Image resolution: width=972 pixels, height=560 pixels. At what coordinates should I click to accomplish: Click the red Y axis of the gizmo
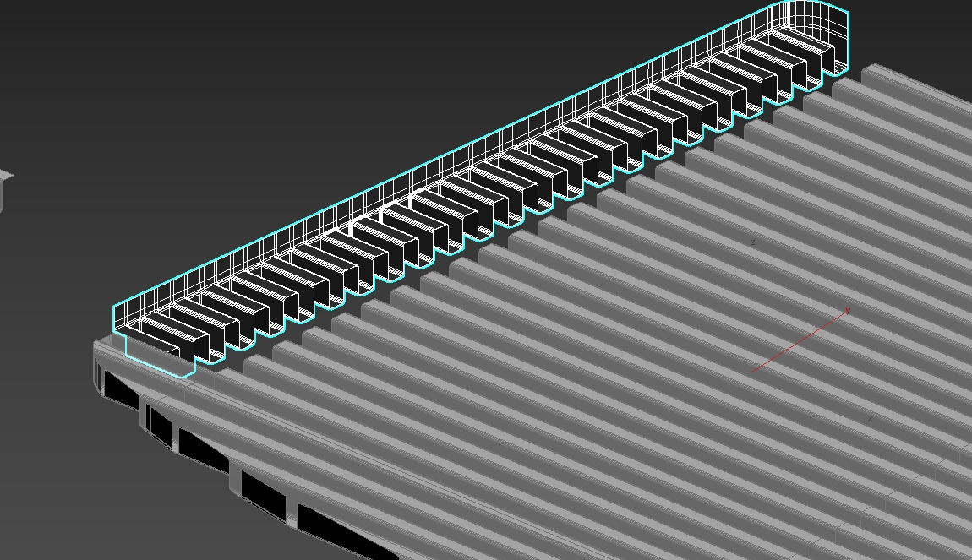[x=799, y=342]
